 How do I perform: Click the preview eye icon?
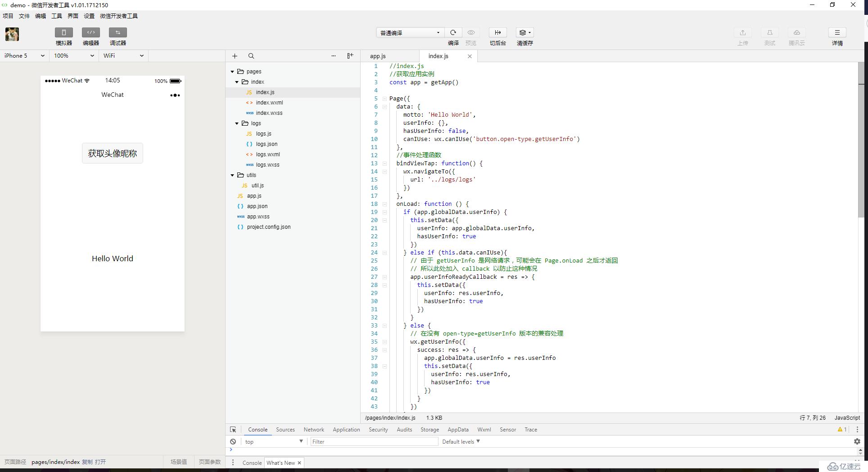click(x=471, y=32)
